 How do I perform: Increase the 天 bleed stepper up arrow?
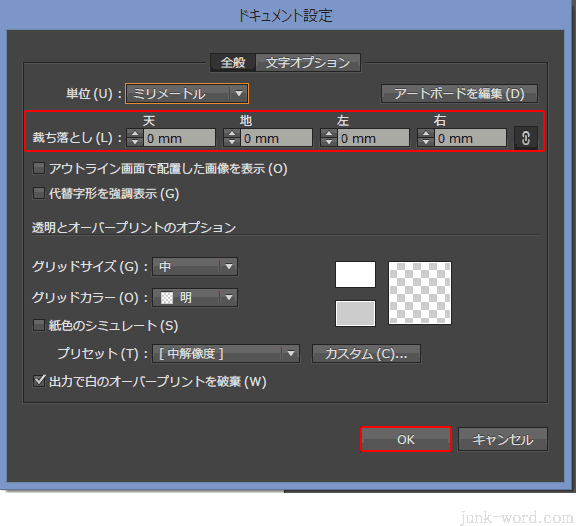coord(135,134)
